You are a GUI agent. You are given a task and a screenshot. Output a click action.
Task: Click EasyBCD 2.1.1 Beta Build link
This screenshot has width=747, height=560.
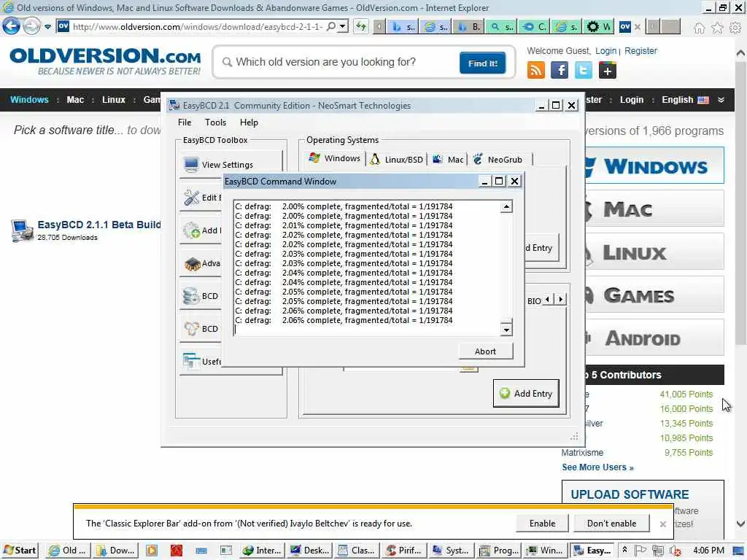99,225
